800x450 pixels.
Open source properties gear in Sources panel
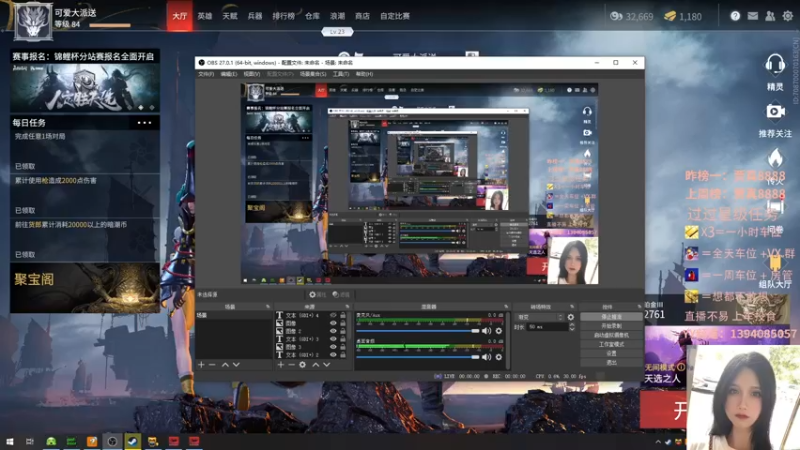[303, 365]
